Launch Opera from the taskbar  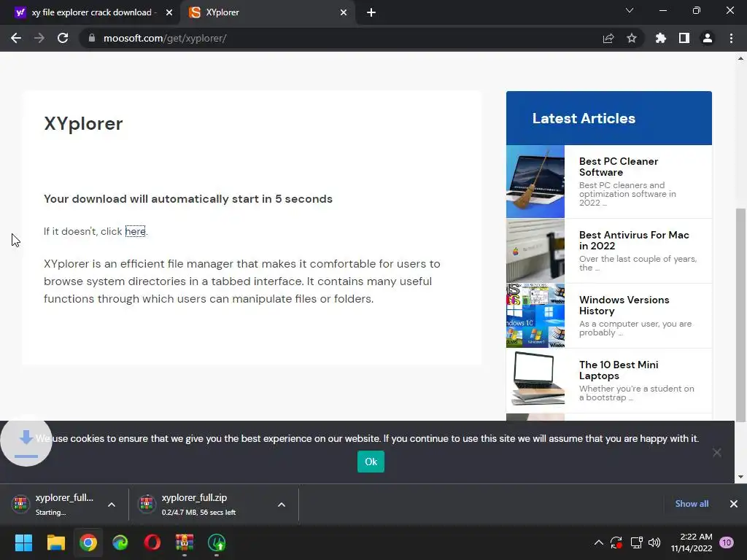click(152, 542)
